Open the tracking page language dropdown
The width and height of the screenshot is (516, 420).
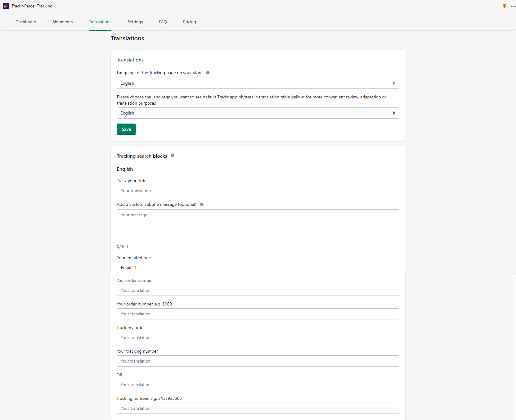point(258,83)
